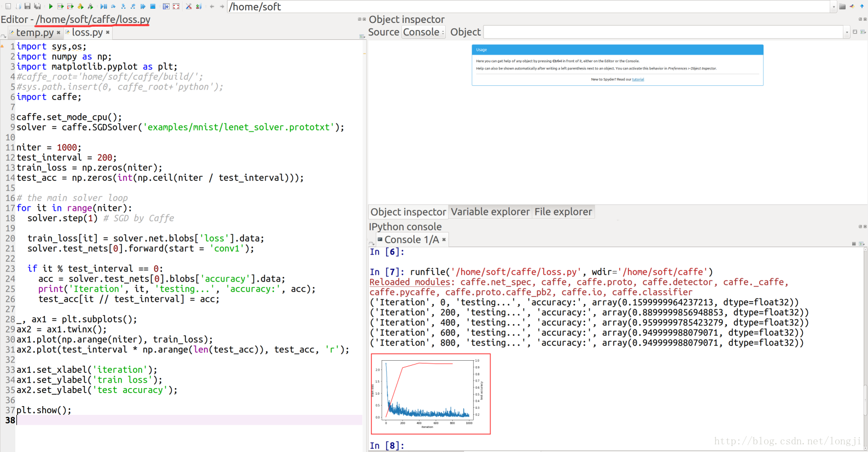Select the File explorer tab

coord(563,212)
